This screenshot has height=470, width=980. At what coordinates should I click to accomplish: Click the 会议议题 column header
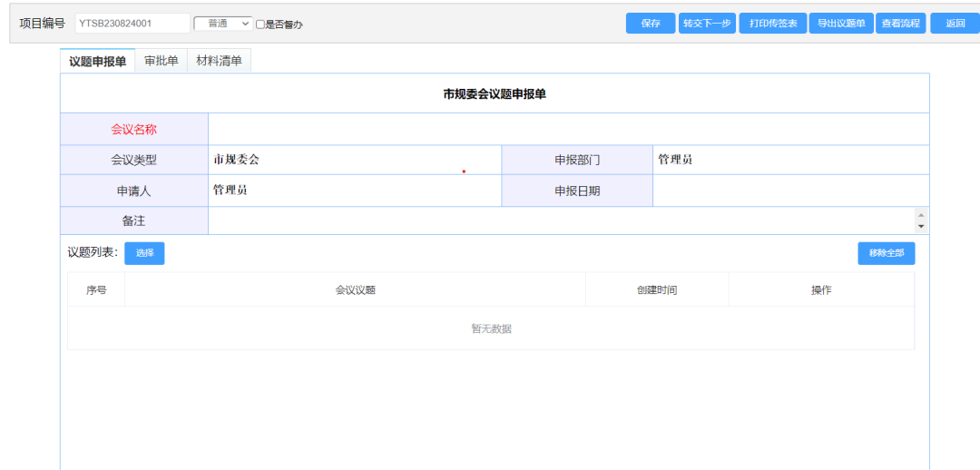click(x=355, y=290)
